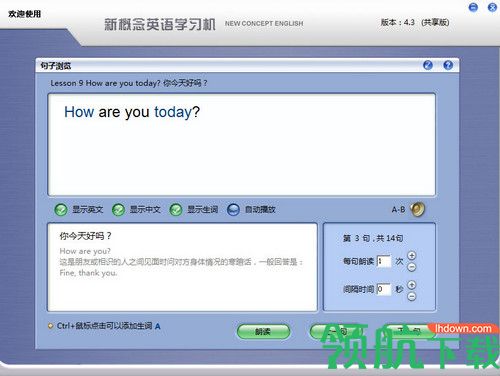
Task: Click the green 朗读 button
Action: [263, 332]
